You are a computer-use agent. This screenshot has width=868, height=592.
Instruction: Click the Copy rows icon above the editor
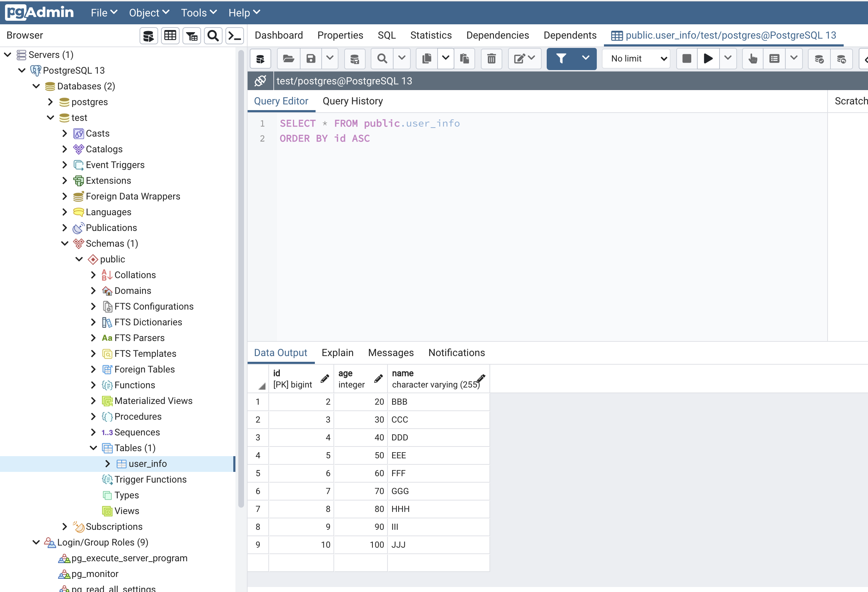[x=426, y=59]
